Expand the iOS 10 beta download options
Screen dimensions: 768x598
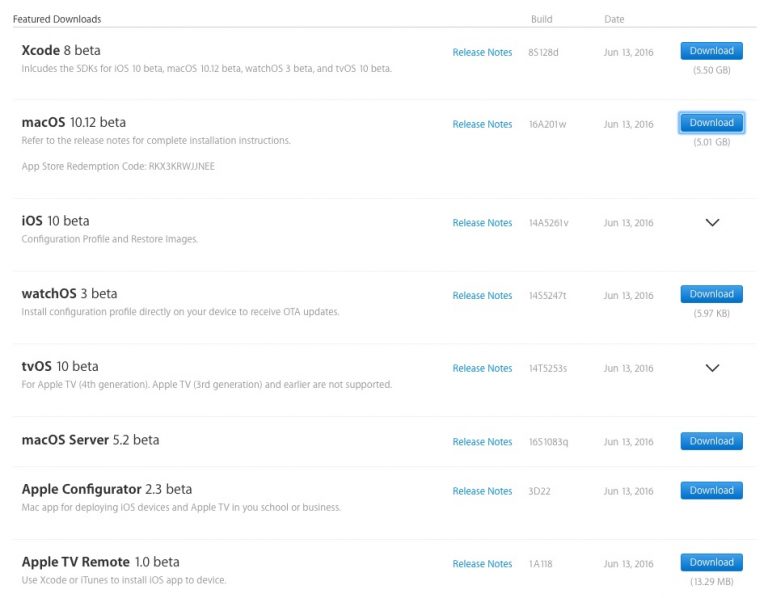[712, 223]
